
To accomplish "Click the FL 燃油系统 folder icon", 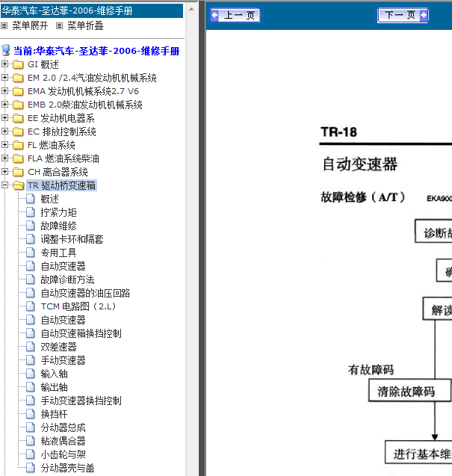I will [x=18, y=145].
